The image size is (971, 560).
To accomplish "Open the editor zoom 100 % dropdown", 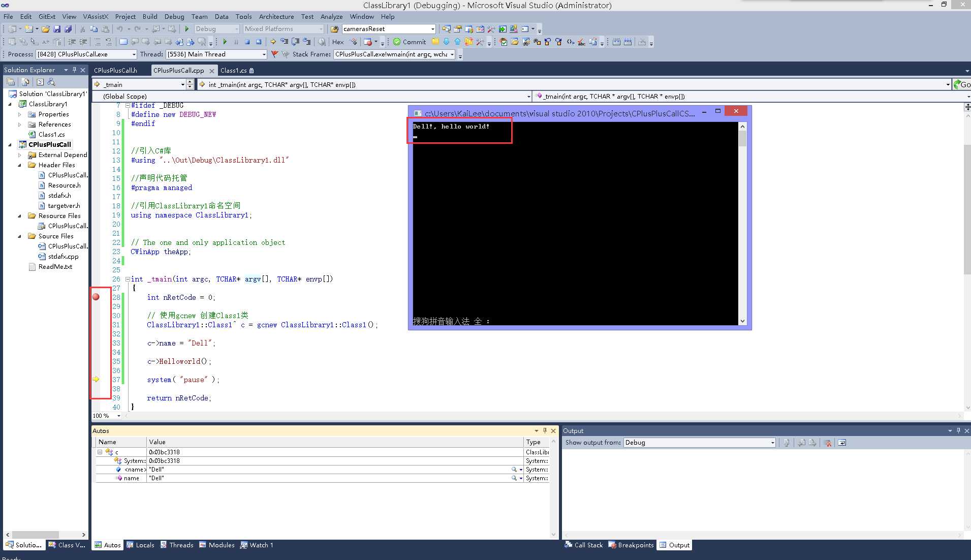I will point(107,416).
